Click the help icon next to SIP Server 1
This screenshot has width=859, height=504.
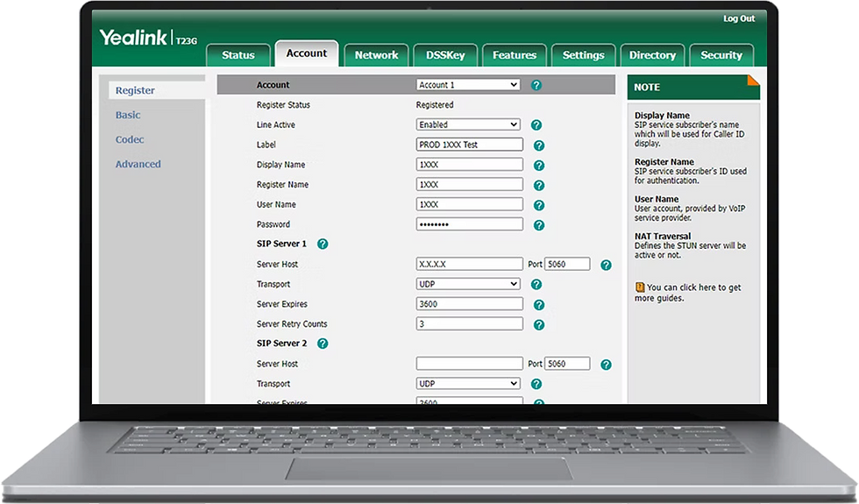pos(323,244)
